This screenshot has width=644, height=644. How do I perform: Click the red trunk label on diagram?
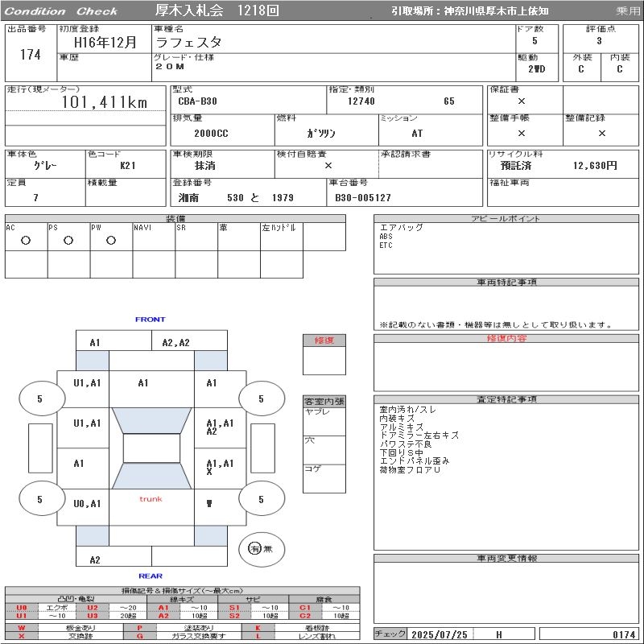click(151, 499)
